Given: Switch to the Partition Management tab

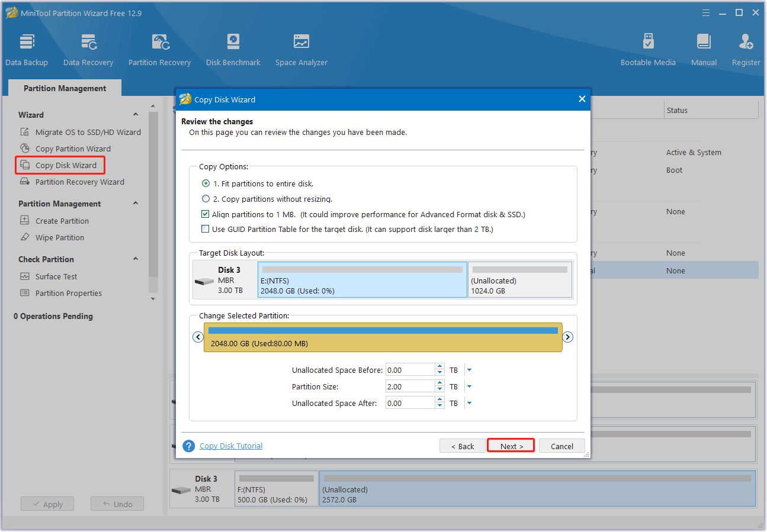Looking at the screenshot, I should coord(65,88).
